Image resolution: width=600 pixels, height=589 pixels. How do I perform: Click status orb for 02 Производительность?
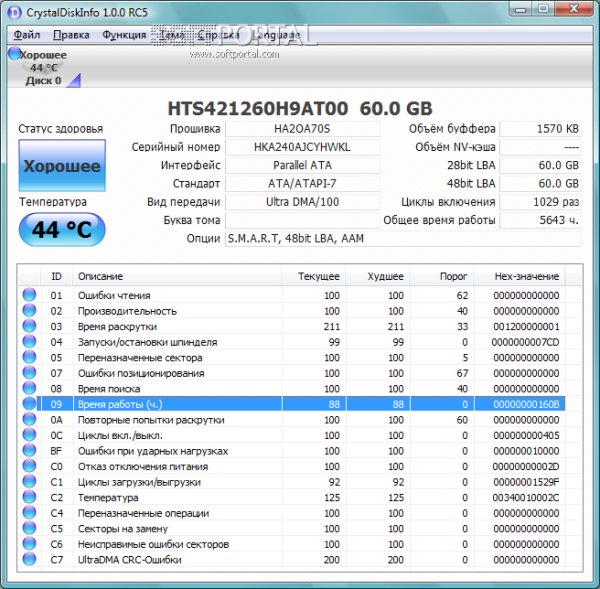(29, 310)
